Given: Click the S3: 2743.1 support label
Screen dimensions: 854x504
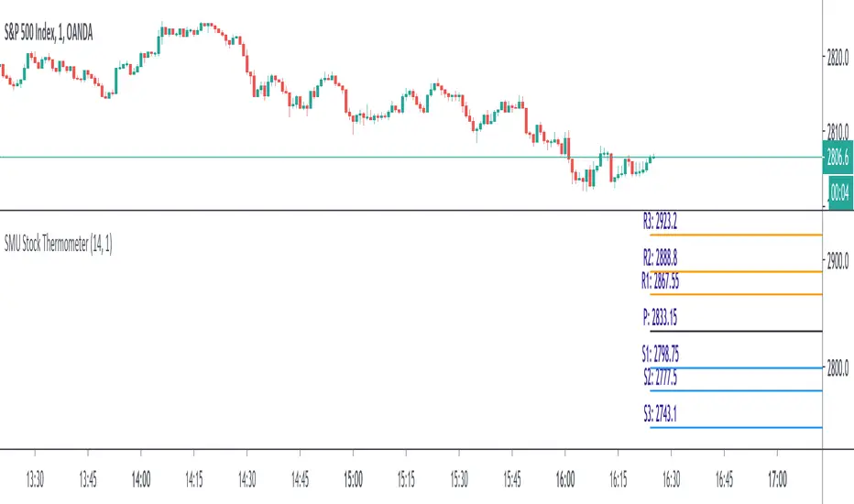Looking at the screenshot, I should [x=660, y=414].
